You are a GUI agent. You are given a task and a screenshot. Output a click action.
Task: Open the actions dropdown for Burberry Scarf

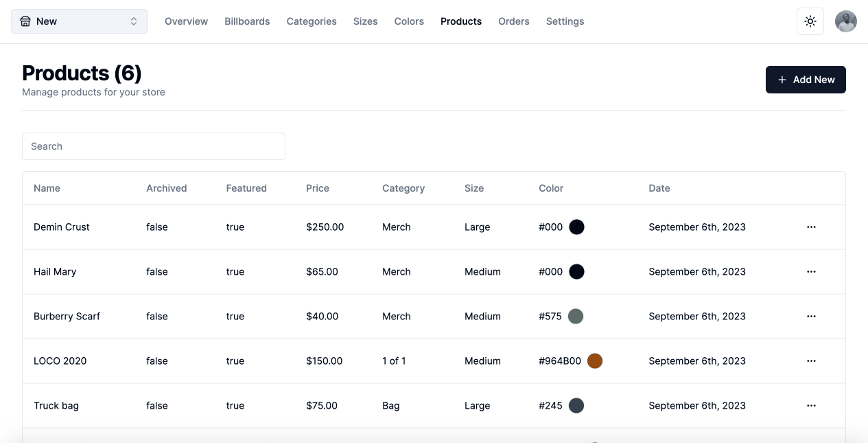click(811, 316)
